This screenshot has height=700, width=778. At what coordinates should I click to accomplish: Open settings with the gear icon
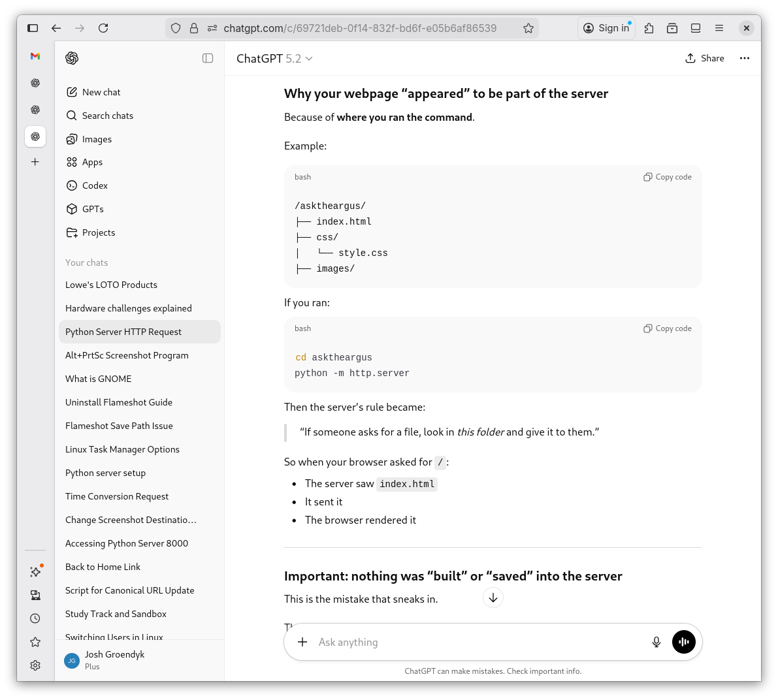pos(35,665)
